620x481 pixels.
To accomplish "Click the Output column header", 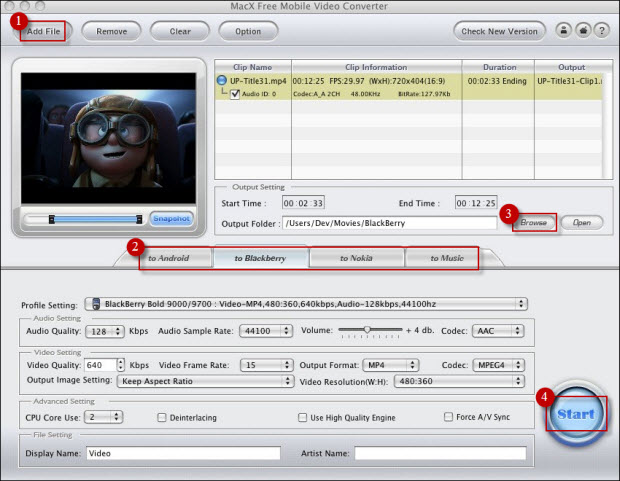I will pyautogui.click(x=571, y=67).
